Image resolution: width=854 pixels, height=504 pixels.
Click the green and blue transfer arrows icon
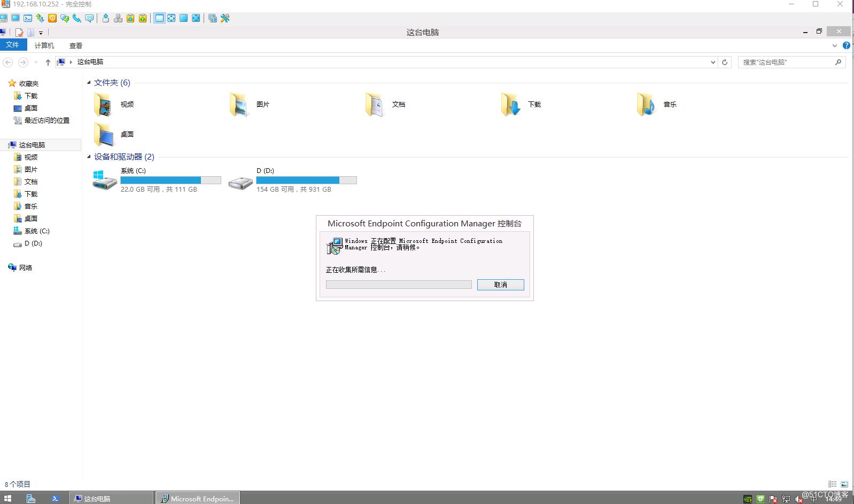coord(40,18)
